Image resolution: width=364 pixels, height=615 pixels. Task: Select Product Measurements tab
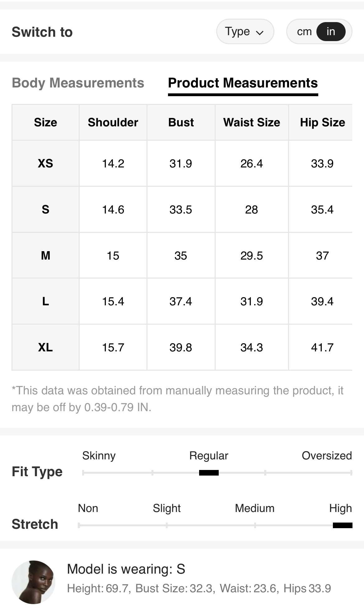243,83
